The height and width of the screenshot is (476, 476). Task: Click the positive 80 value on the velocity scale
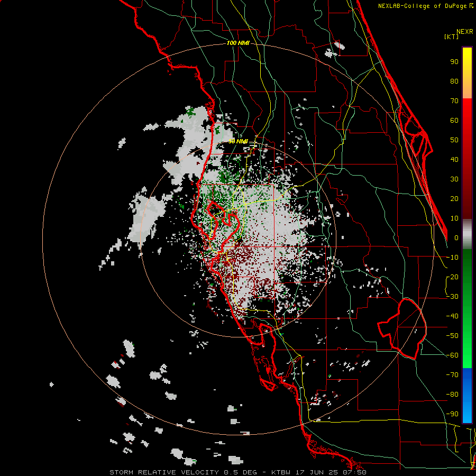coord(454,81)
